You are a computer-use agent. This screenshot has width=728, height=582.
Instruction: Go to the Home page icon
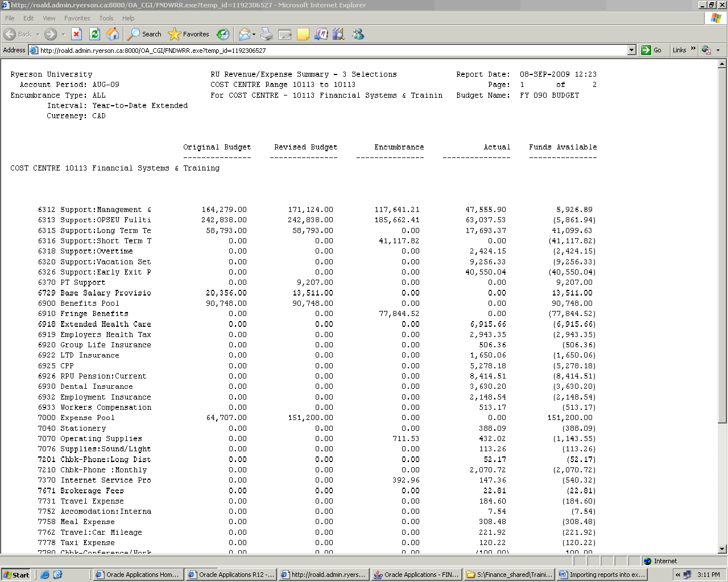click(113, 34)
